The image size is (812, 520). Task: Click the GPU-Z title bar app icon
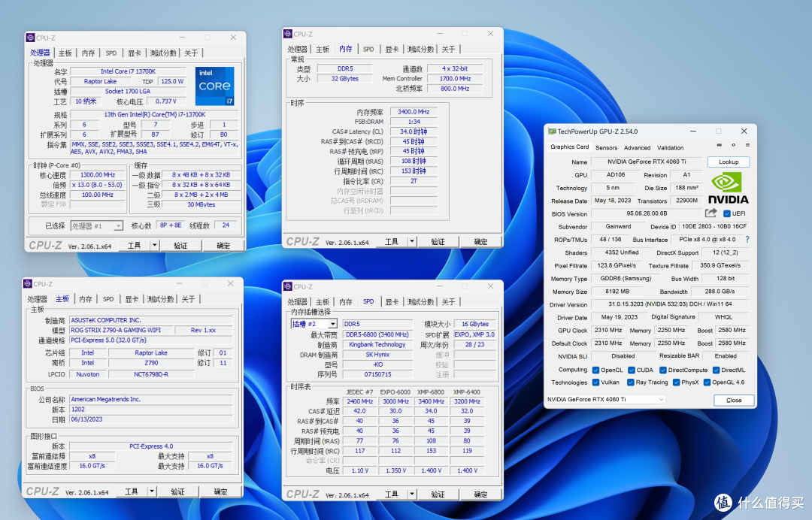(x=552, y=132)
